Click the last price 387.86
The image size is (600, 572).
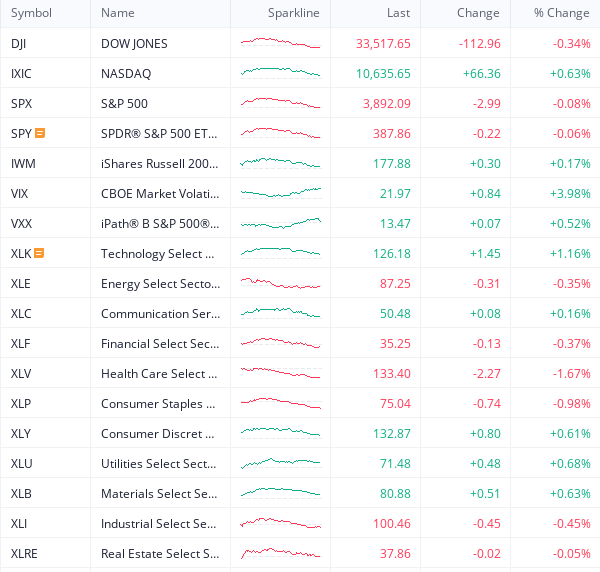392,134
